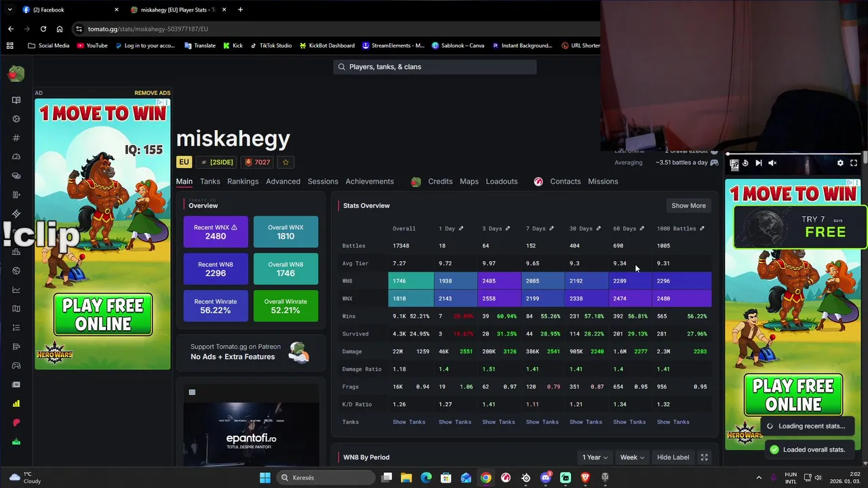The width and height of the screenshot is (868, 488).
Task: Skip to the next video in the player
Action: [758, 163]
